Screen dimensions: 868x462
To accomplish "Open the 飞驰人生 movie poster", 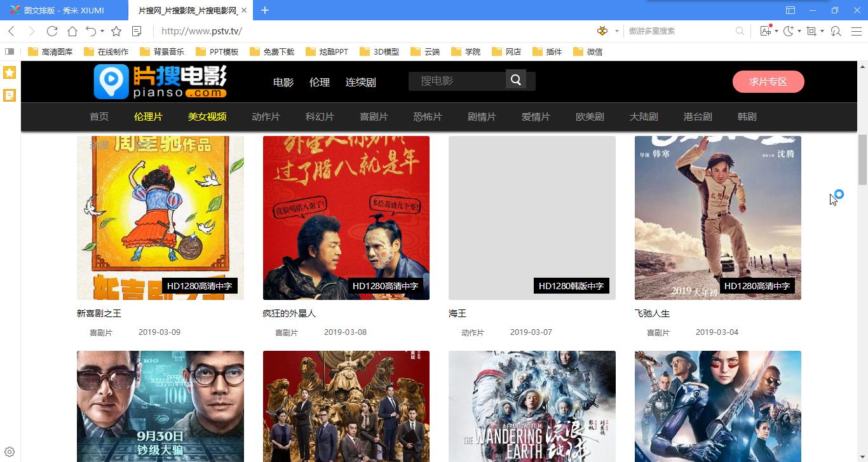I will point(717,217).
